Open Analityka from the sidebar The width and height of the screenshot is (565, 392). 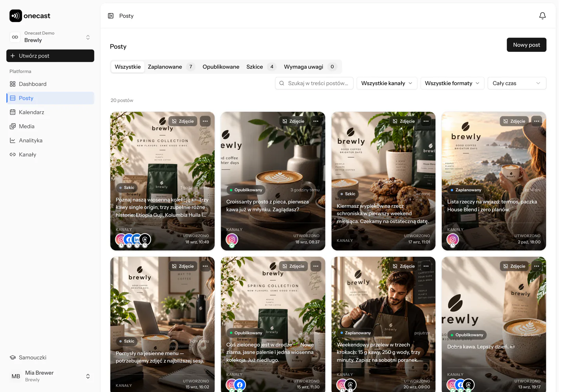(x=50, y=140)
